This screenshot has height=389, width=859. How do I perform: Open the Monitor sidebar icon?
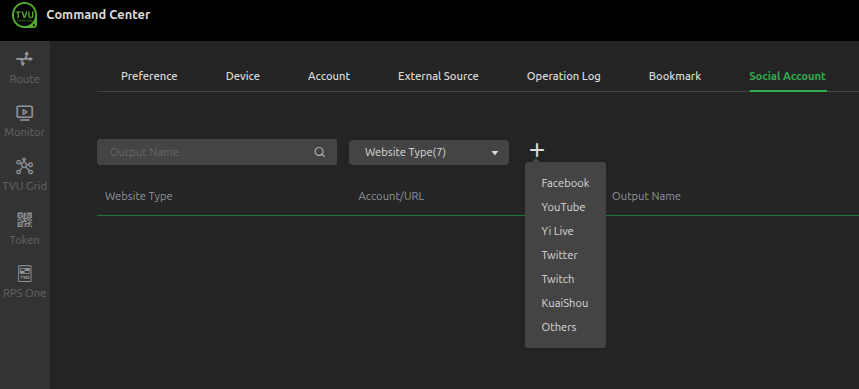click(25, 112)
